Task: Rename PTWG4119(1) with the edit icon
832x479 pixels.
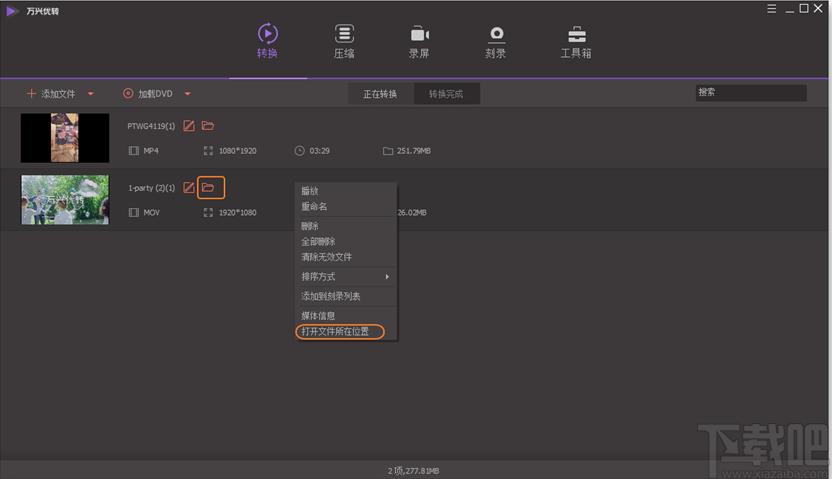Action: coord(189,126)
